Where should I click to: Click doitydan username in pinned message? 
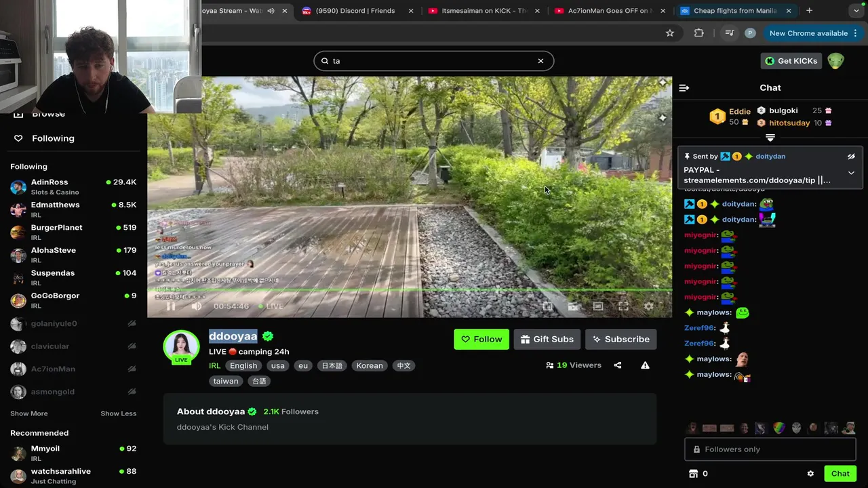[x=770, y=157]
